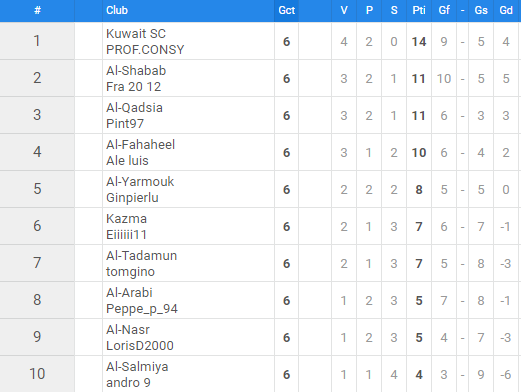Open the Al-Arabi club page
The height and width of the screenshot is (392, 521).
coord(129,293)
